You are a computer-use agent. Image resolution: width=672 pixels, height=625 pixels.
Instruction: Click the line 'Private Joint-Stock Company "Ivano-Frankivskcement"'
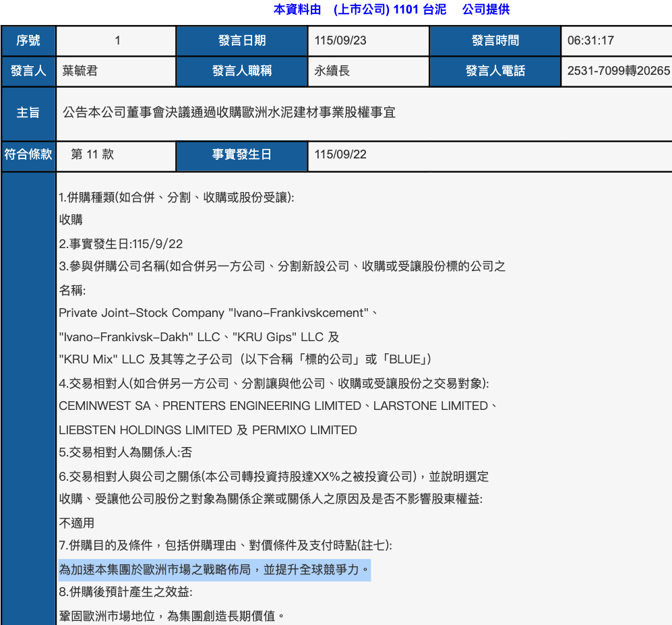218,313
